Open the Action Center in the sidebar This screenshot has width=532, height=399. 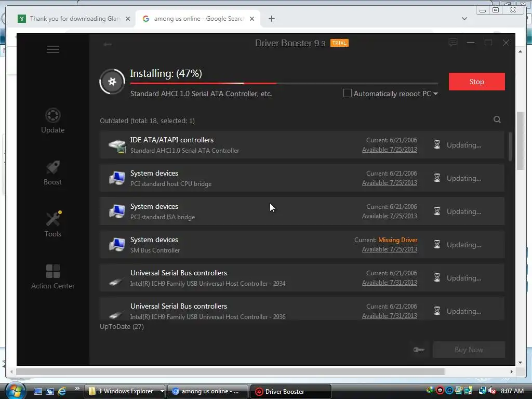tap(53, 277)
